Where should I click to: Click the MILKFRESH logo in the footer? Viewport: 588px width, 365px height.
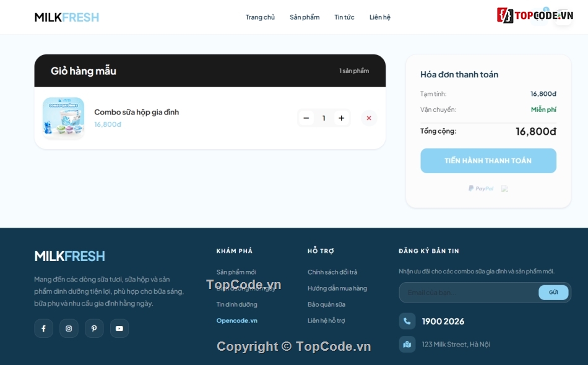click(x=69, y=256)
